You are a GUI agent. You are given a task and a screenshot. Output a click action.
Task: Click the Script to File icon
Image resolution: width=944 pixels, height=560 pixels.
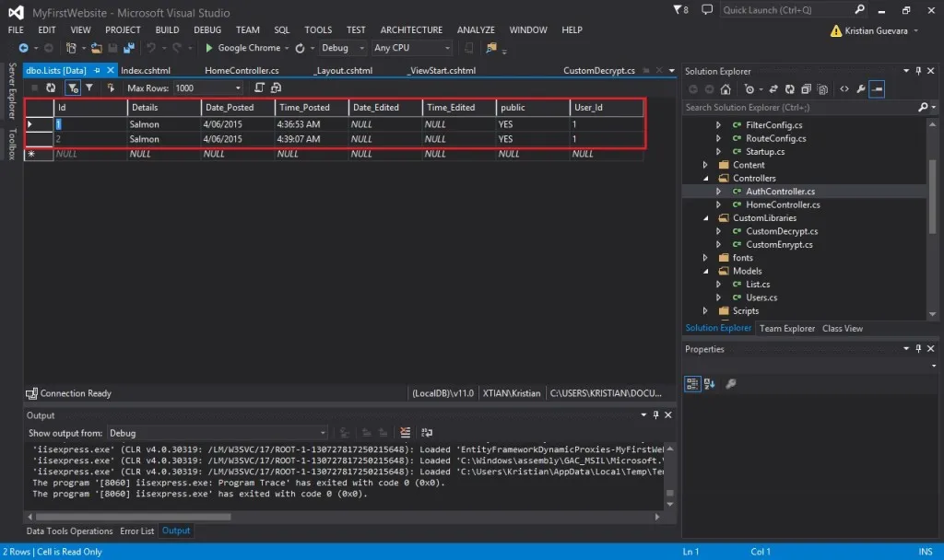pos(276,87)
